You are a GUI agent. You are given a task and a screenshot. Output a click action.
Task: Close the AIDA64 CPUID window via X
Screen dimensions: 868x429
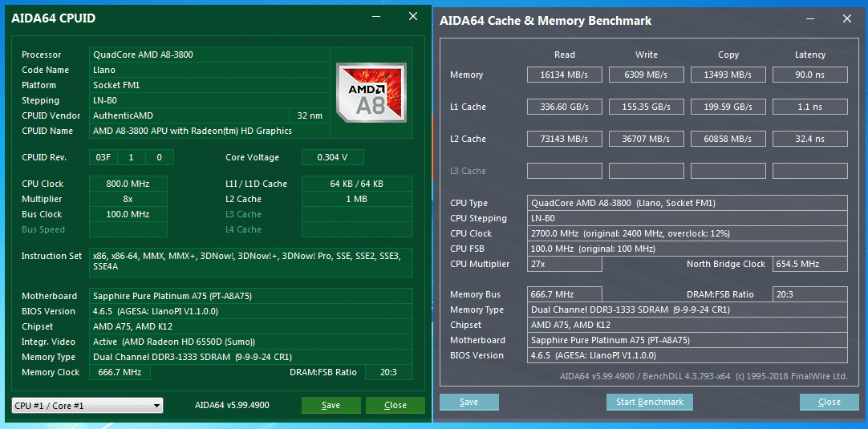413,17
